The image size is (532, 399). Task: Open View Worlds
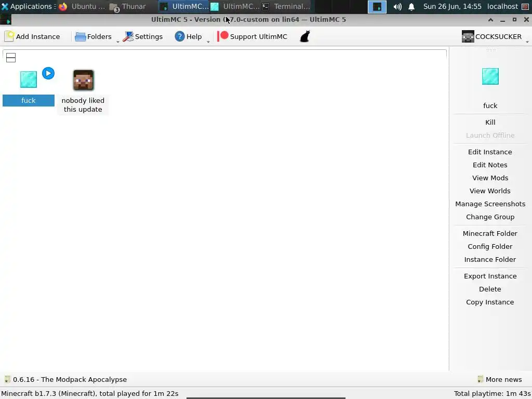490,191
